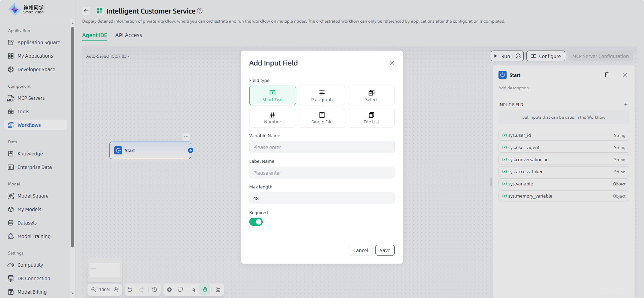Expand INPUT FIELD with plus icon
The image size is (644, 298).
(x=625, y=105)
